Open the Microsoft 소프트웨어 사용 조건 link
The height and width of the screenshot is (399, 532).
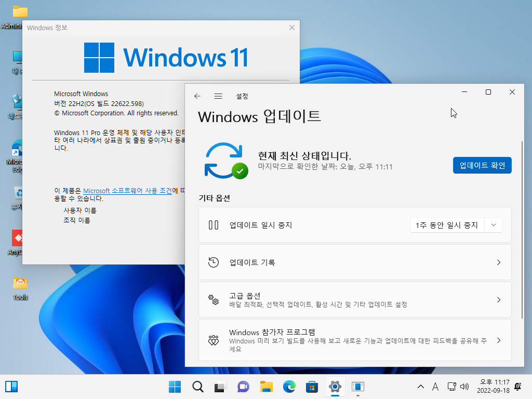click(128, 191)
